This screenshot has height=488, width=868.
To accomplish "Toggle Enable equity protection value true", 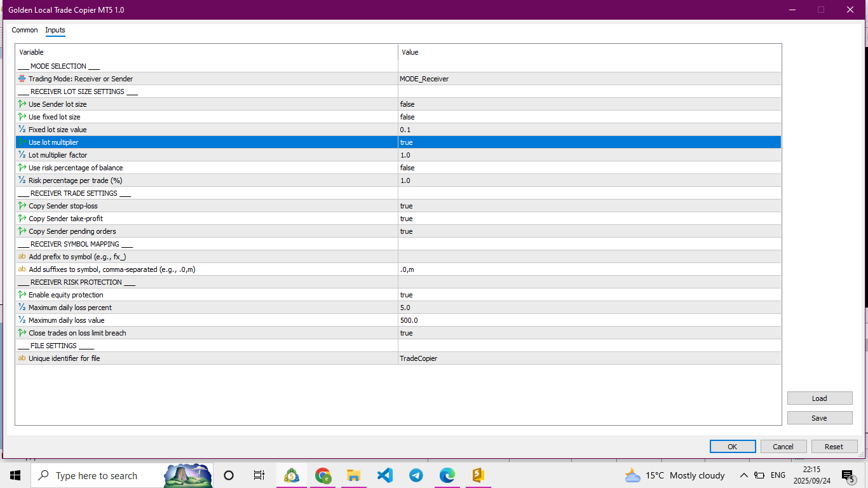I will (x=590, y=295).
